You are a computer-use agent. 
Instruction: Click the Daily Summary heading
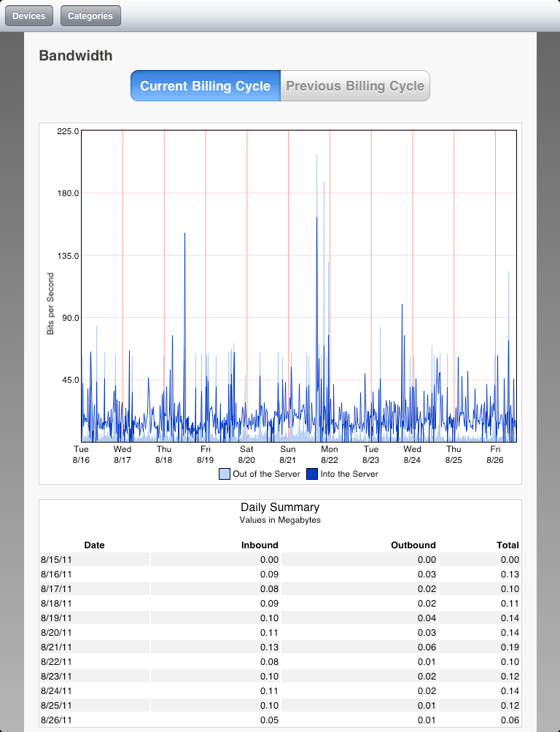[280, 507]
